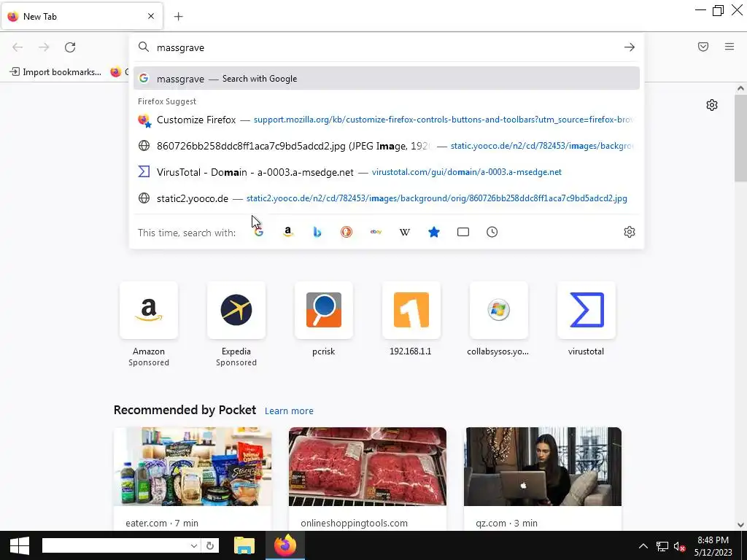747x560 pixels.
Task: Open New Tab personalize gear icon
Action: point(712,105)
